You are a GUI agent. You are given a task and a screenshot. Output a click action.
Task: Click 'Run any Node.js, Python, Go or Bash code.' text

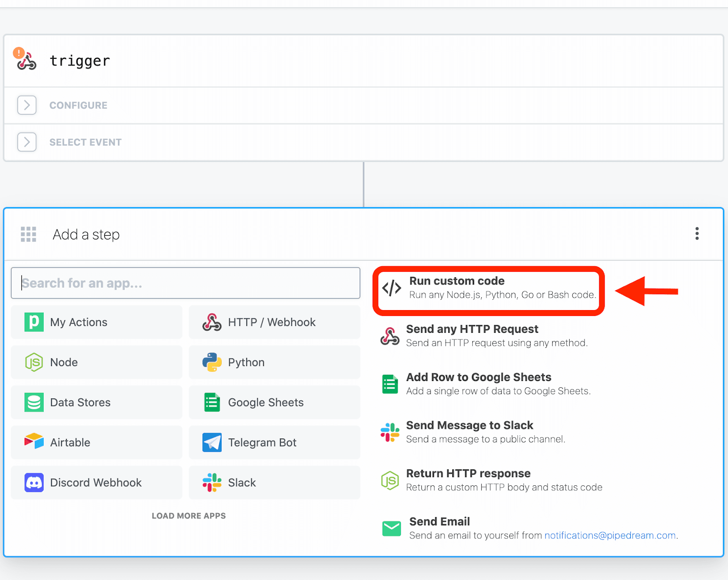[x=503, y=295]
